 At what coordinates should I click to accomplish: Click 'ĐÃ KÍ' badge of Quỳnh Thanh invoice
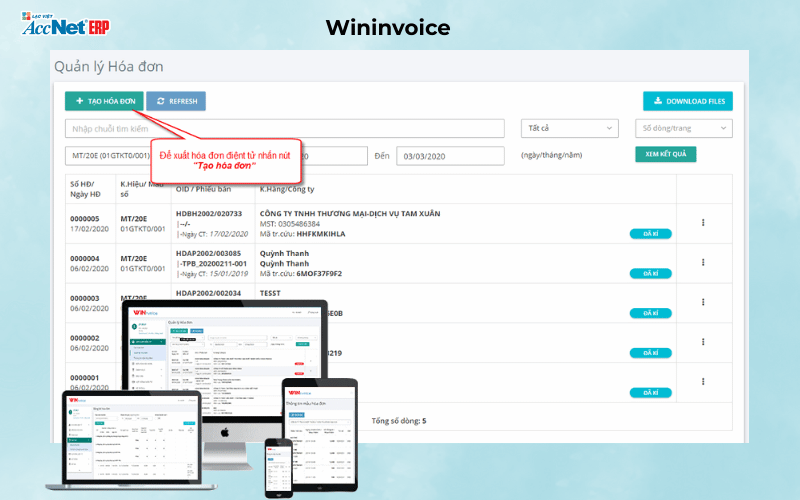pos(651,273)
